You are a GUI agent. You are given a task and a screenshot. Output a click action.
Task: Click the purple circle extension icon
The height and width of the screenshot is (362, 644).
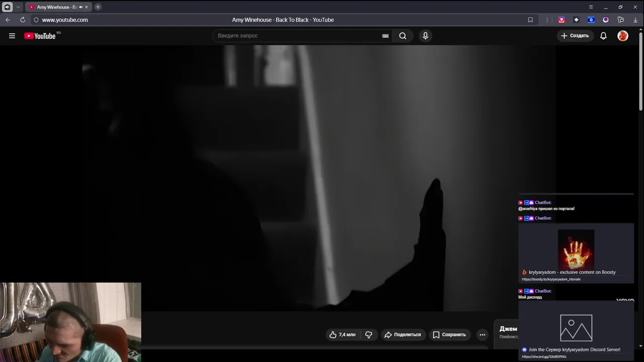pyautogui.click(x=606, y=20)
